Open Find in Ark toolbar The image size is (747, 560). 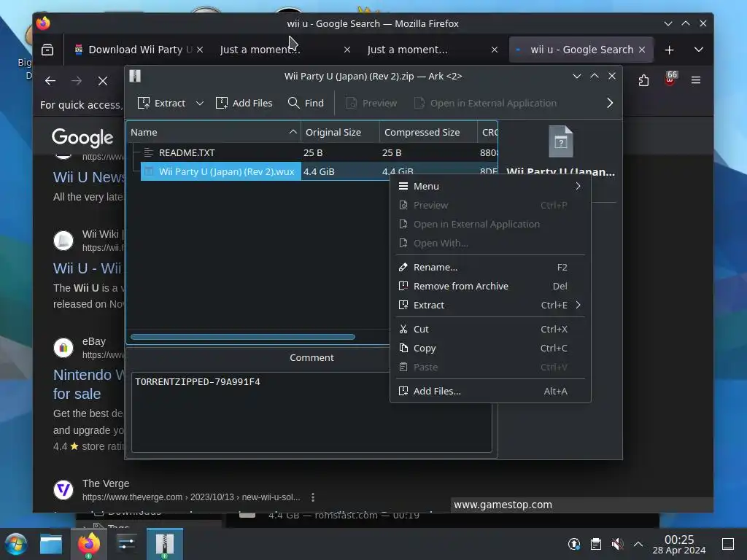point(306,103)
